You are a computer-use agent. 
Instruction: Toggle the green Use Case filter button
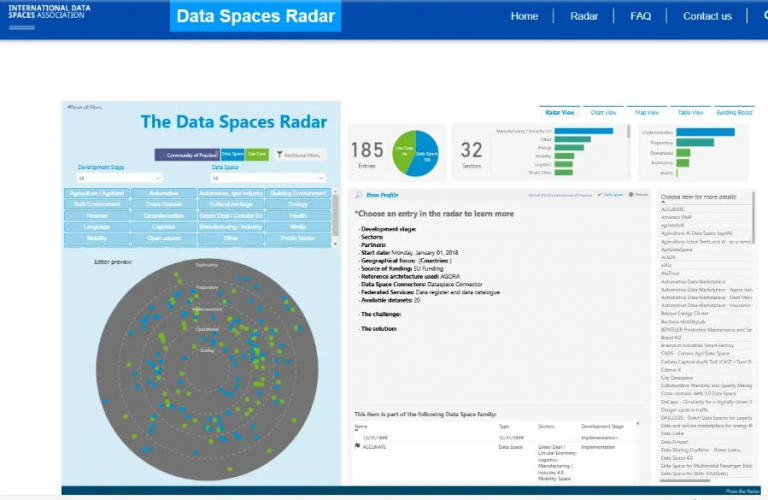click(x=257, y=154)
